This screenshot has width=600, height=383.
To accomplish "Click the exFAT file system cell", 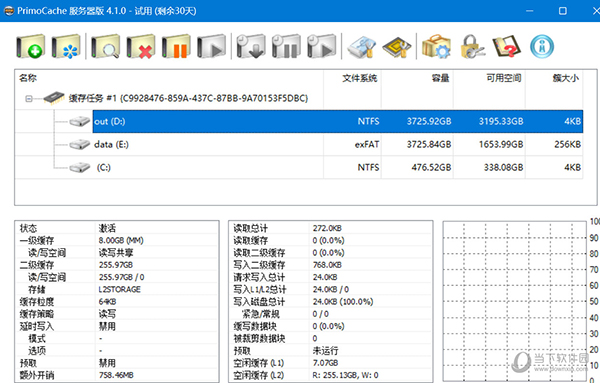I will point(367,145).
